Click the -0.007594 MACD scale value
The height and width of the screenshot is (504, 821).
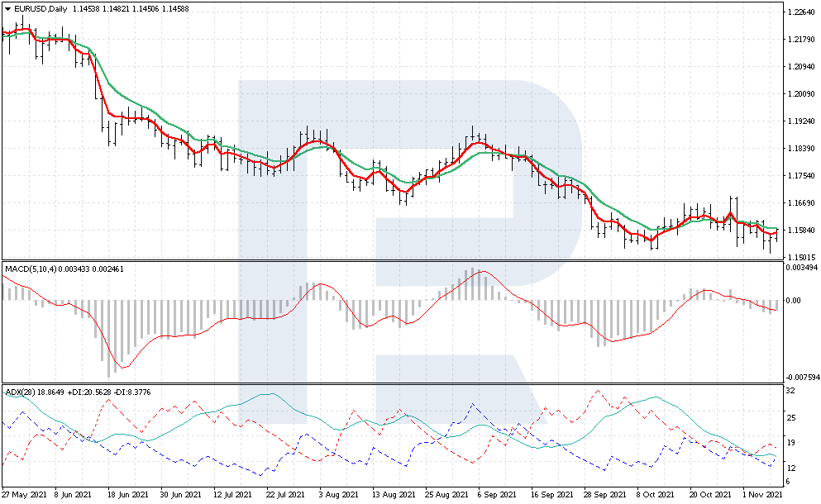coord(801,378)
